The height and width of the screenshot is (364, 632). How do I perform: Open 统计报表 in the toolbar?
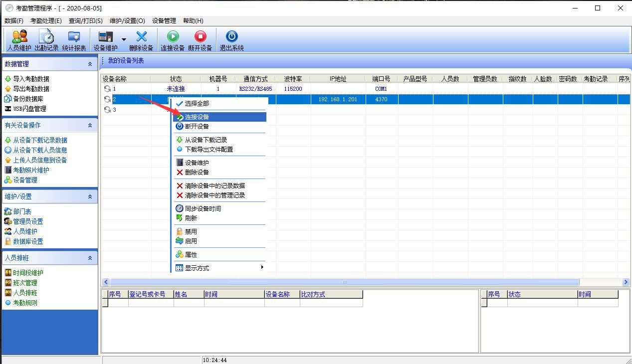tap(74, 40)
